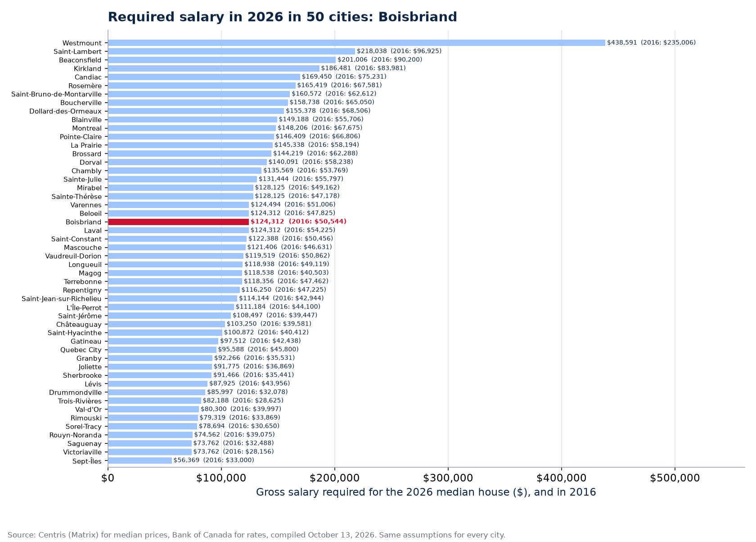This screenshot has width=756, height=542.
Task: Click the highlighted red Boisbriand bar
Action: [178, 222]
